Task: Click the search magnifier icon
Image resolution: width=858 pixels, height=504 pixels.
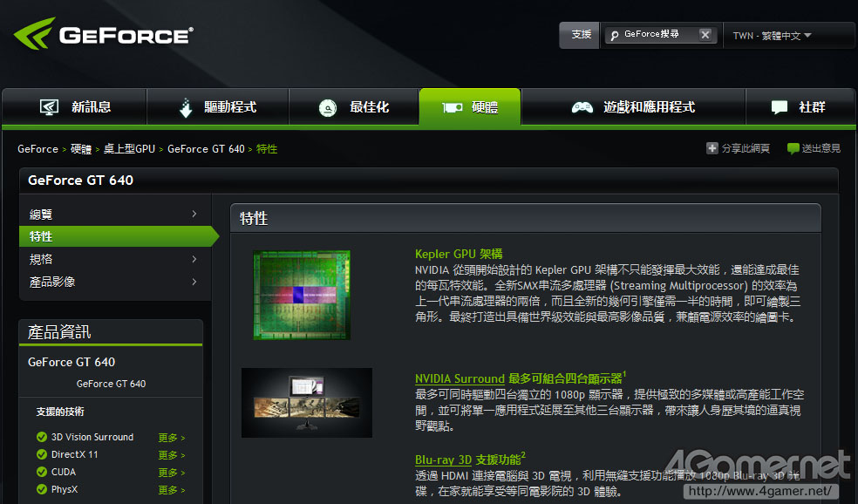Action: point(615,35)
